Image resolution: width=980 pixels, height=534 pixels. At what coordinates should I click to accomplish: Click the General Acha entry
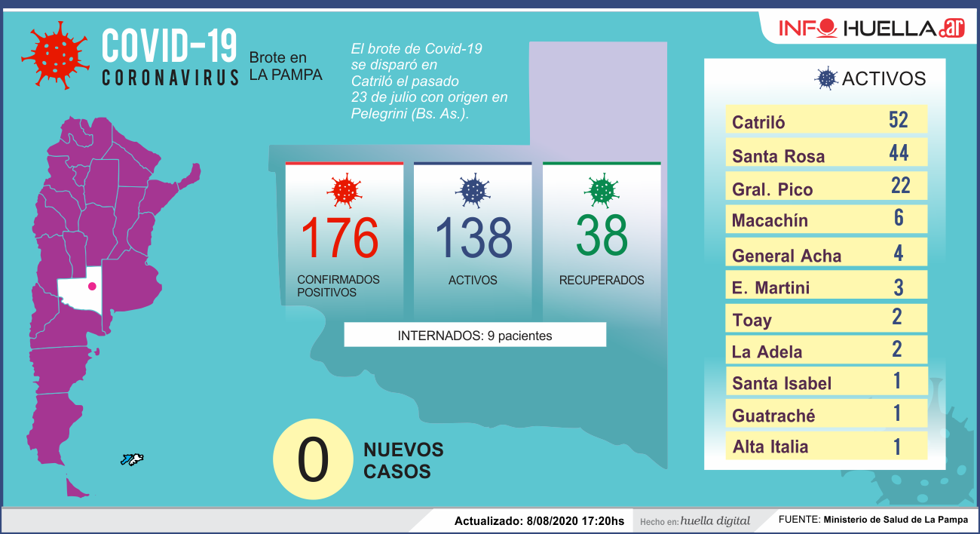[x=826, y=253]
